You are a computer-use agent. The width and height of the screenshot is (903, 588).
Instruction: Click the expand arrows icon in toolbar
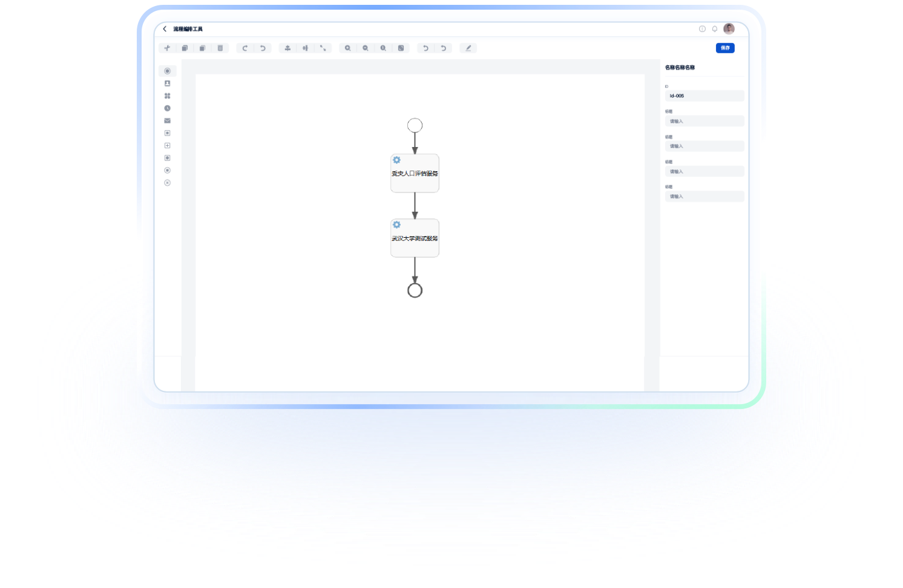click(x=323, y=48)
